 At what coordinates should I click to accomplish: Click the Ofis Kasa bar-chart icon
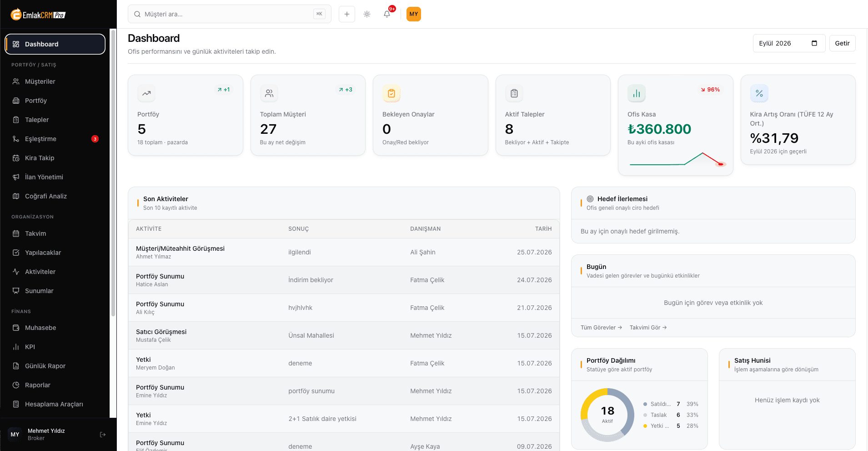tap(637, 93)
